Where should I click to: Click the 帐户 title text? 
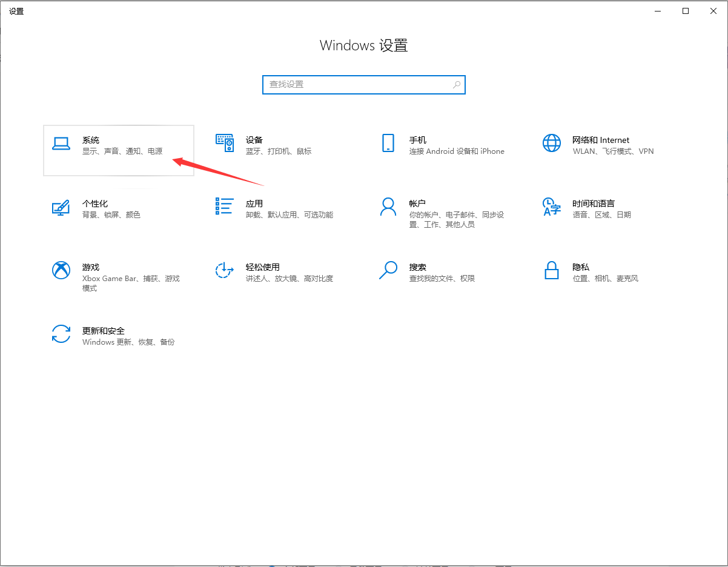[418, 204]
